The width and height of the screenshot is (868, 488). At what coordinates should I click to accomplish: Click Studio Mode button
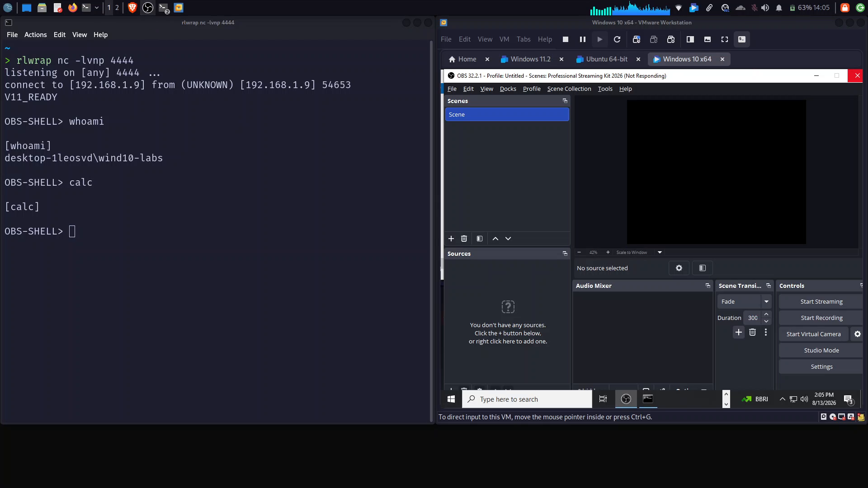coord(821,350)
